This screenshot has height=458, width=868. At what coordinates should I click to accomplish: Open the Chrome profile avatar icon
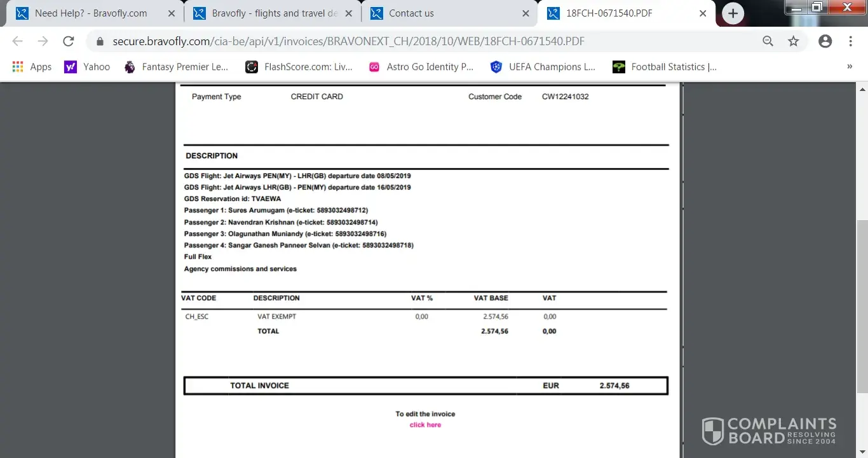coord(825,41)
